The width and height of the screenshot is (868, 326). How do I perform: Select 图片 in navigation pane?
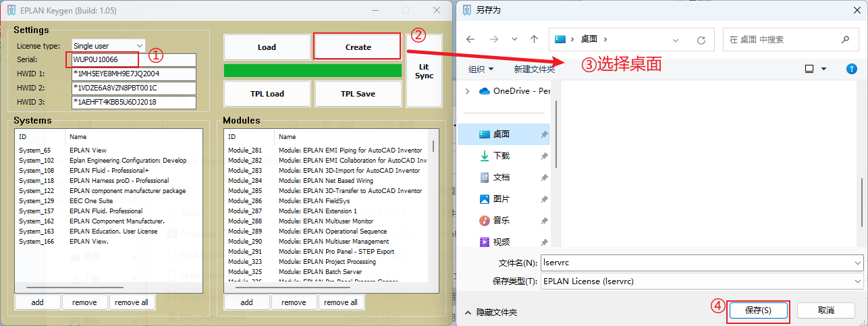point(504,199)
